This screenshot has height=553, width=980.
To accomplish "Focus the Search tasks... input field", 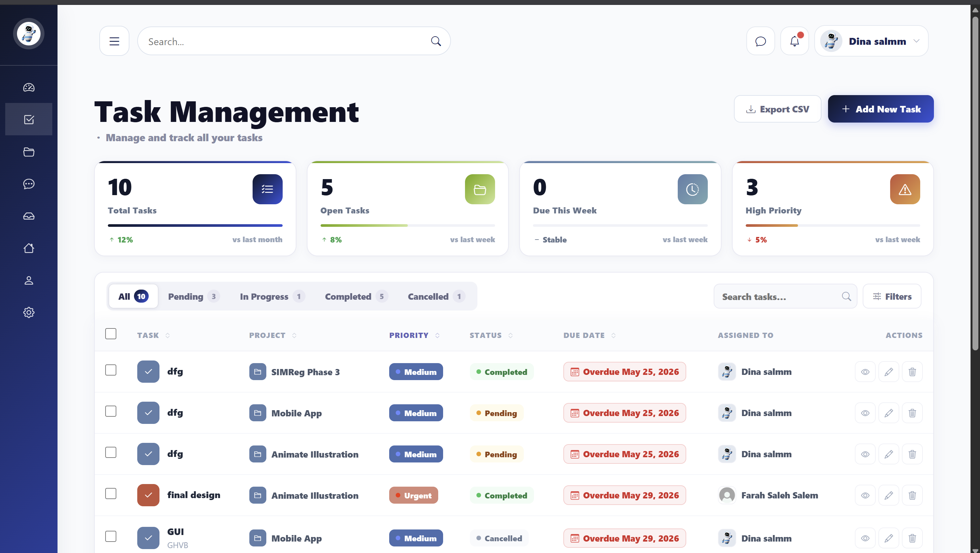I will (786, 296).
